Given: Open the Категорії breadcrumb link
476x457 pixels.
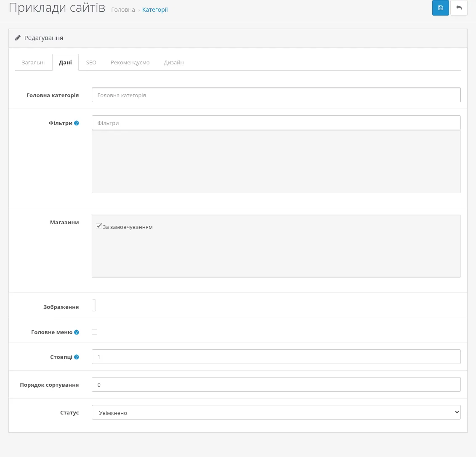Looking at the screenshot, I should pos(155,10).
